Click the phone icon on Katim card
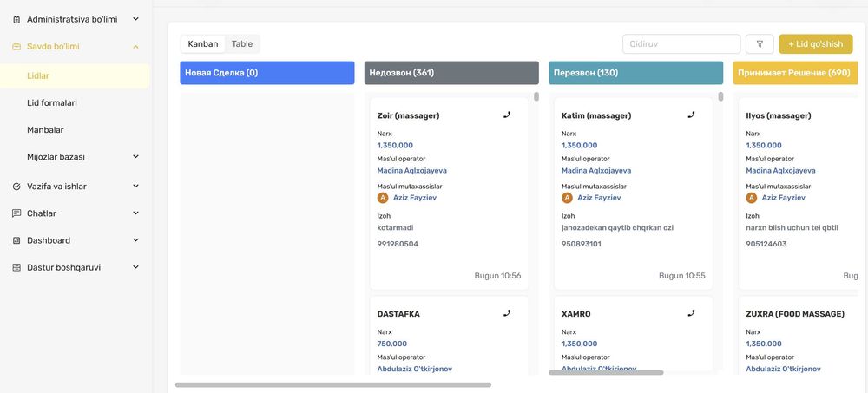This screenshot has height=393, width=868. coord(691,115)
